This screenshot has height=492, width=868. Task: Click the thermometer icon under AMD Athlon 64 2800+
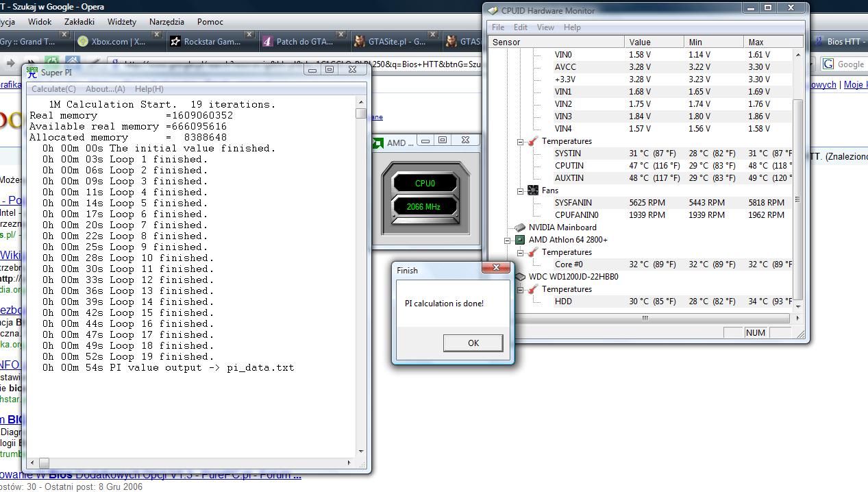[533, 252]
